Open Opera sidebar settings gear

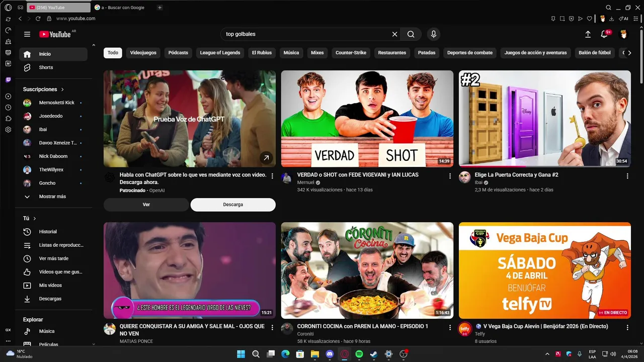(x=8, y=130)
